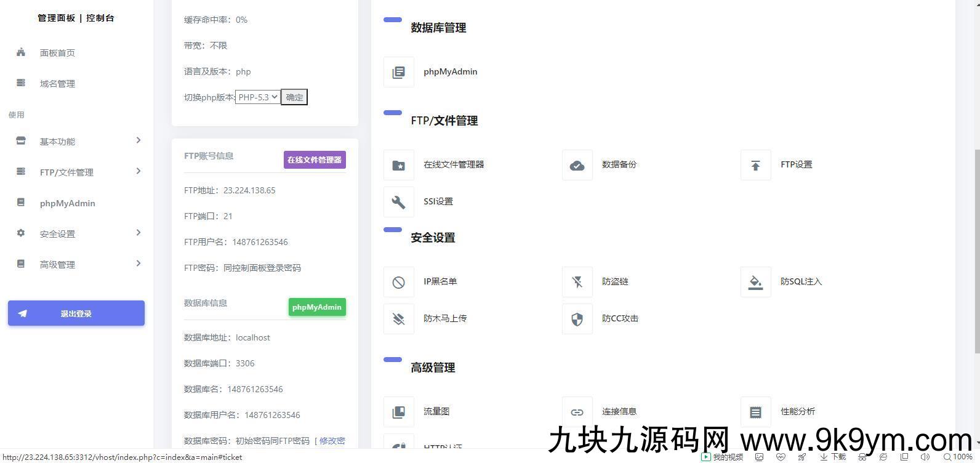Open the phpMyAdmin database icon tile
Viewport: 980px width, 463px height.
click(399, 72)
